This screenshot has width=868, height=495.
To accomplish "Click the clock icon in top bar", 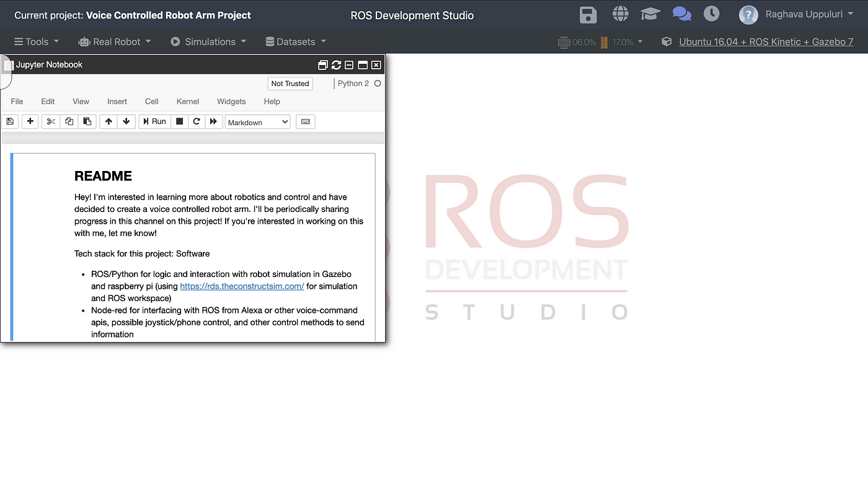I will 712,13.
